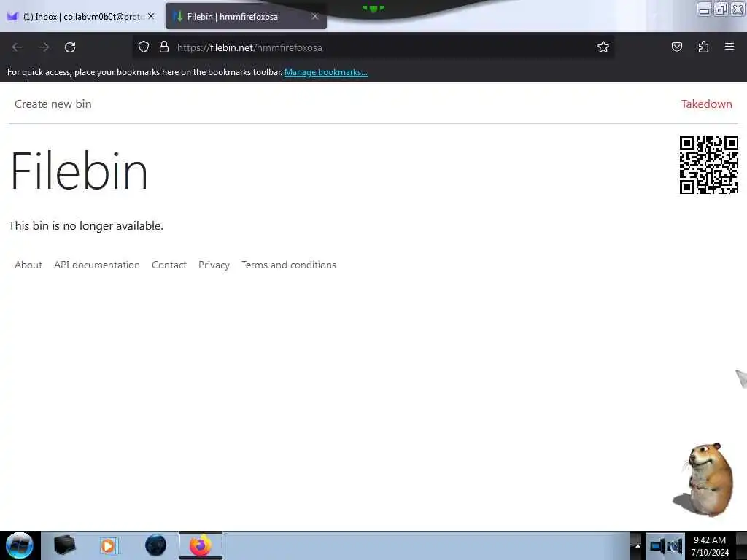Screen dimensions: 747x560
Task: Click the Filebin QR code image
Action: click(709, 165)
